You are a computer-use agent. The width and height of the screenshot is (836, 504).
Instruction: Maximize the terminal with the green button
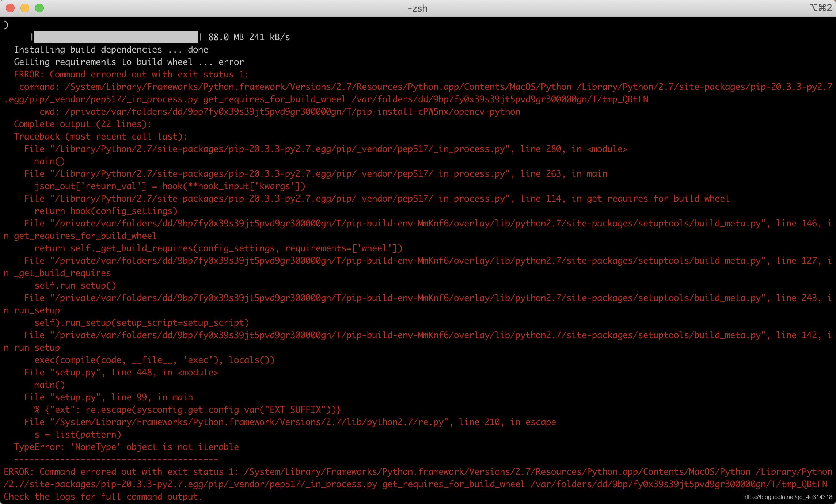tap(39, 8)
